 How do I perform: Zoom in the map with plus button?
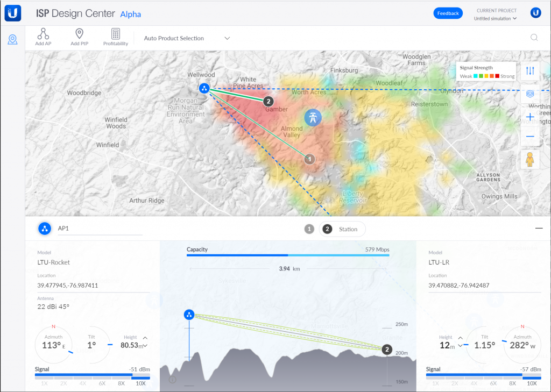click(x=530, y=117)
